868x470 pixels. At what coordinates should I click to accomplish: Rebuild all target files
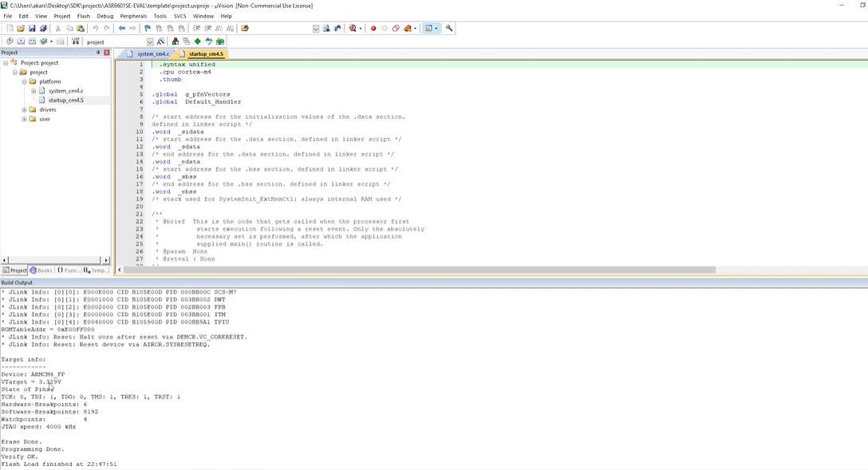(x=32, y=41)
